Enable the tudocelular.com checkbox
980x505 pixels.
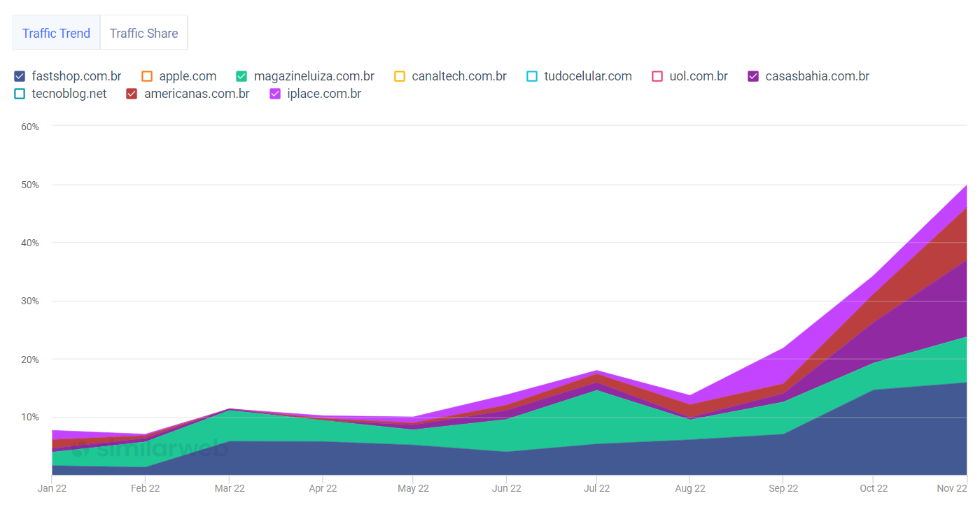pos(532,76)
